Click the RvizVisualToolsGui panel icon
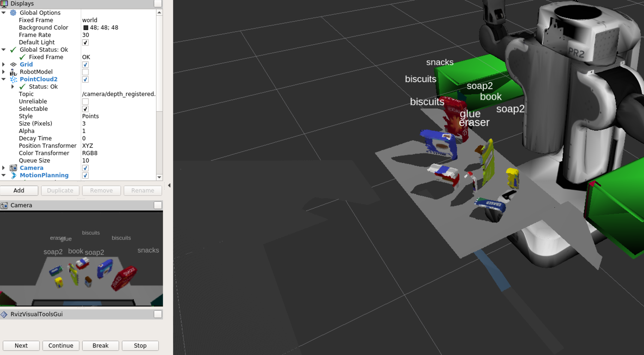The height and width of the screenshot is (355, 644). tap(4, 314)
